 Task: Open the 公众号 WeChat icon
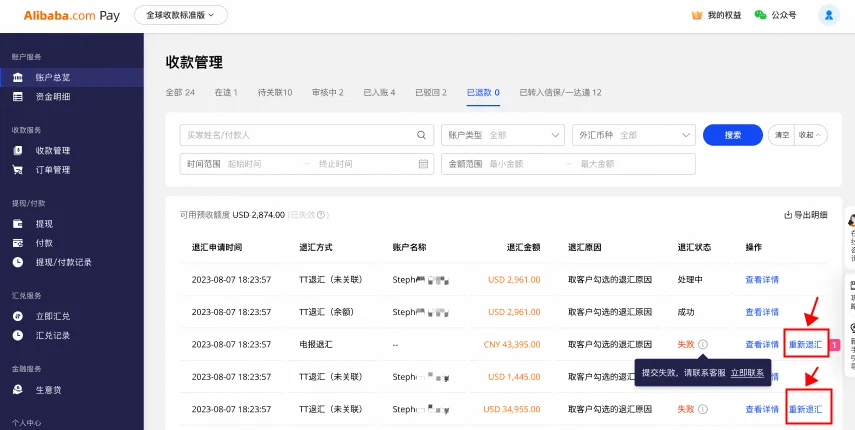(x=761, y=15)
